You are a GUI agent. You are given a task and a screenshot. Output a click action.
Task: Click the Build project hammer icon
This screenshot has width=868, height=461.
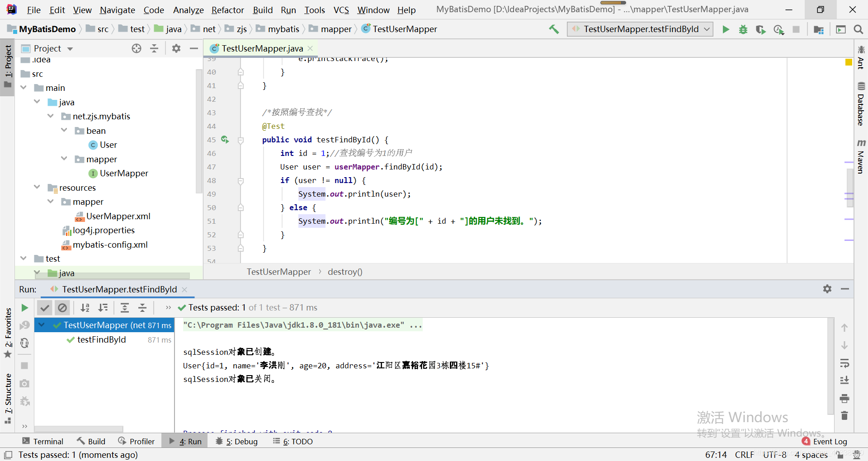[554, 29]
